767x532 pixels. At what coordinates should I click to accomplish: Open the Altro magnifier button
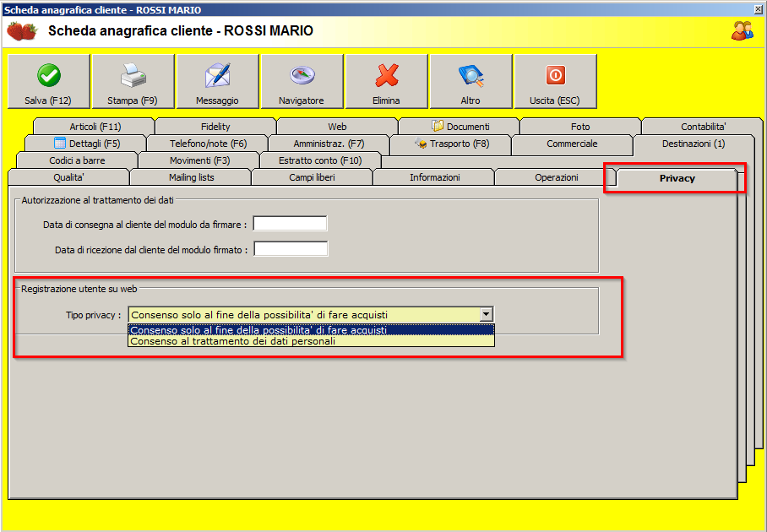tap(471, 81)
